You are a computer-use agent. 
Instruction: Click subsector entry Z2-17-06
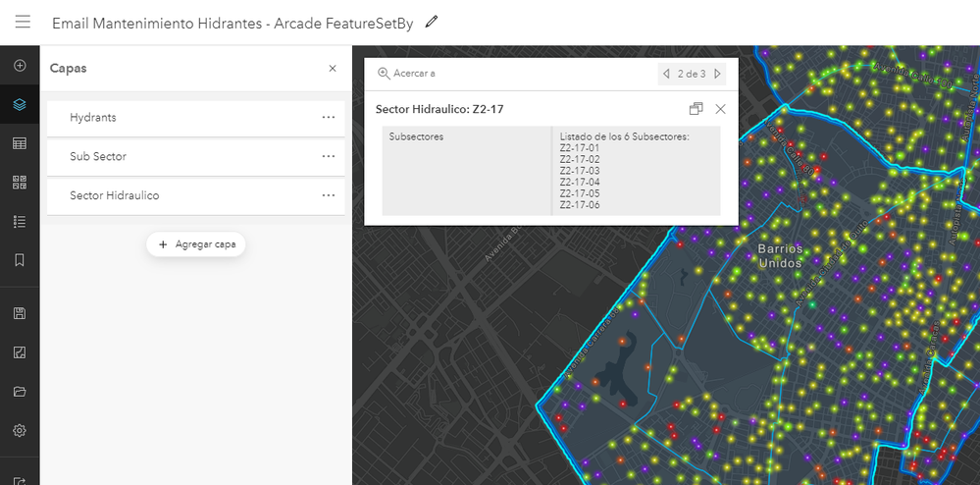pos(580,204)
